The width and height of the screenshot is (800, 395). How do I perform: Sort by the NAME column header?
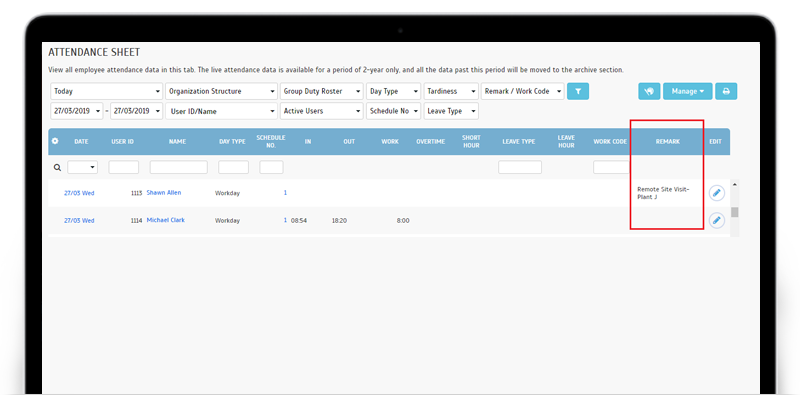(177, 141)
